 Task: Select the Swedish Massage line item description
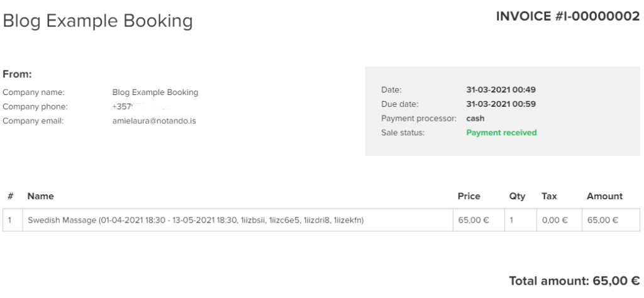pos(196,220)
